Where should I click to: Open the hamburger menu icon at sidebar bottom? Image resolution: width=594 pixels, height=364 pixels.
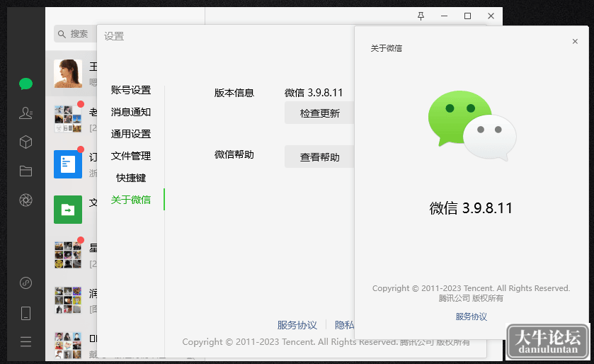[25, 342]
